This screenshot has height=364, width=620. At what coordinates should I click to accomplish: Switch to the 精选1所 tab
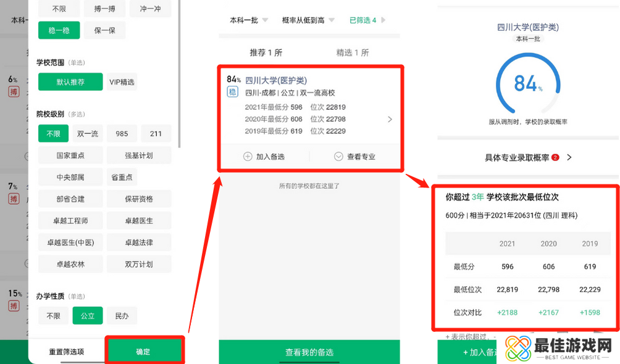click(x=353, y=52)
